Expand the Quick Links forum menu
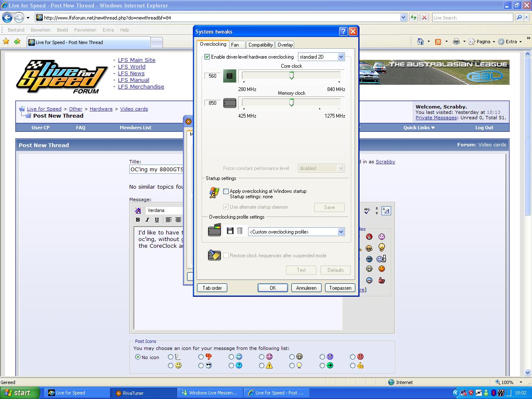The width and height of the screenshot is (532, 399). pyautogui.click(x=419, y=128)
